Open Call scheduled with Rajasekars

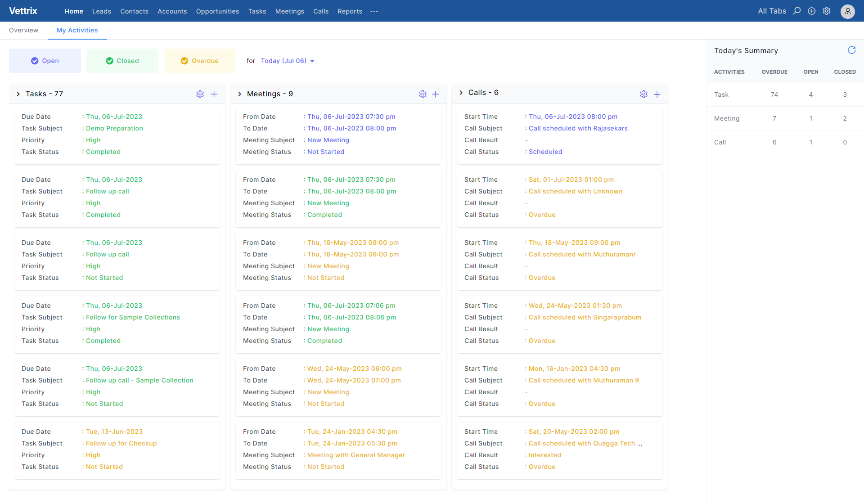pyautogui.click(x=578, y=128)
